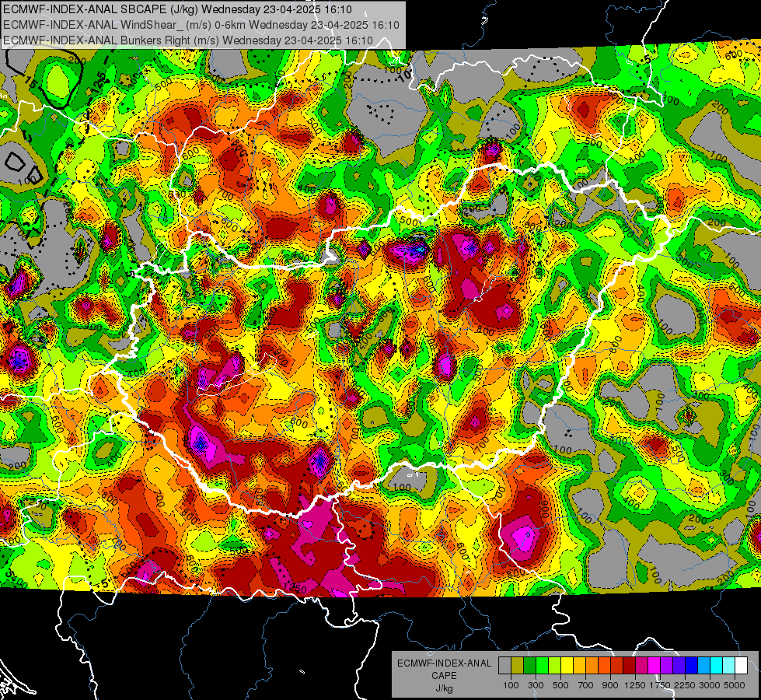
Task: Select the pale cyan swatch before 5000
Action: point(728,666)
